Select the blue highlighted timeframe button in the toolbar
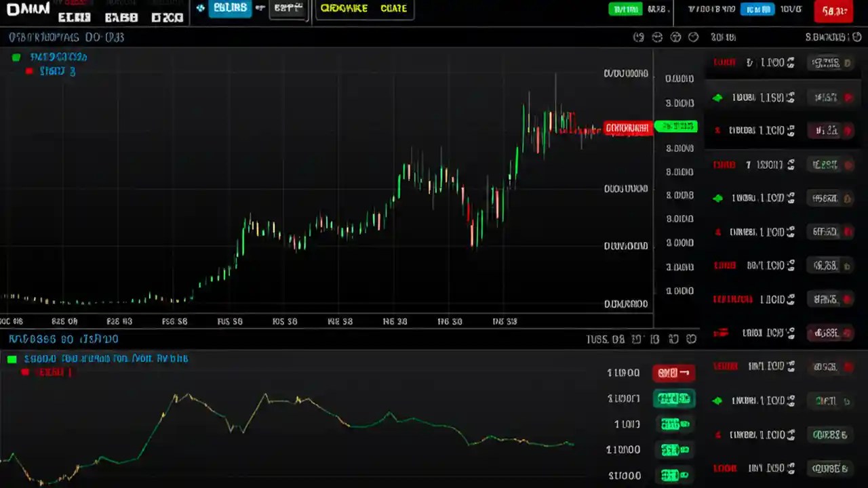This screenshot has width=868, height=488. point(229,8)
